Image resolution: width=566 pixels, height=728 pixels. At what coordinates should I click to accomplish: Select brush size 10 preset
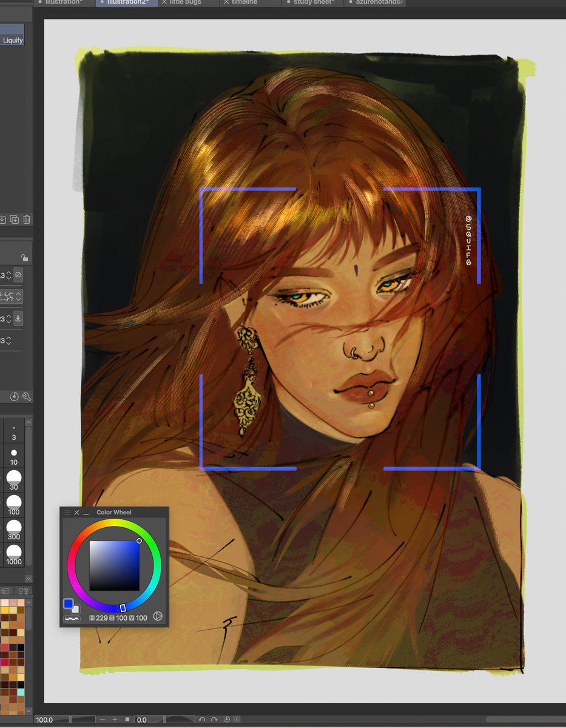tap(13, 457)
